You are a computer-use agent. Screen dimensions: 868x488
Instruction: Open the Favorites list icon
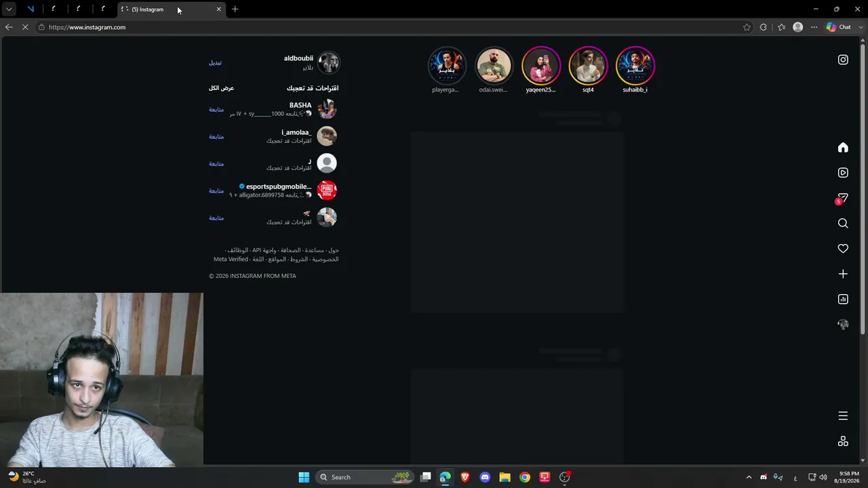click(781, 27)
